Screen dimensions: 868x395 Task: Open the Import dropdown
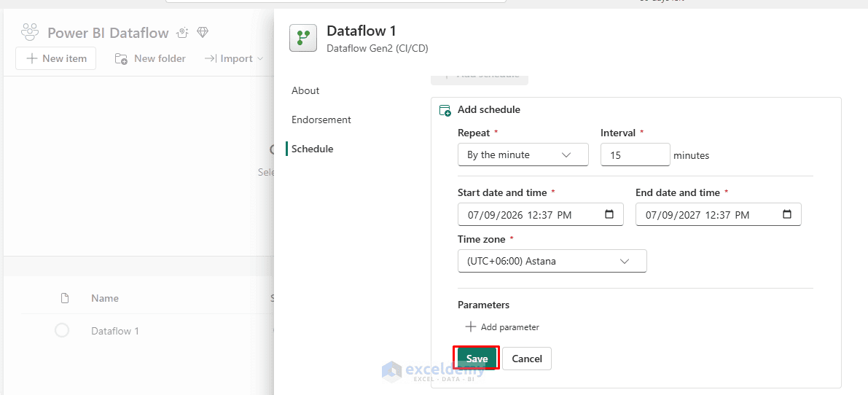(x=234, y=58)
